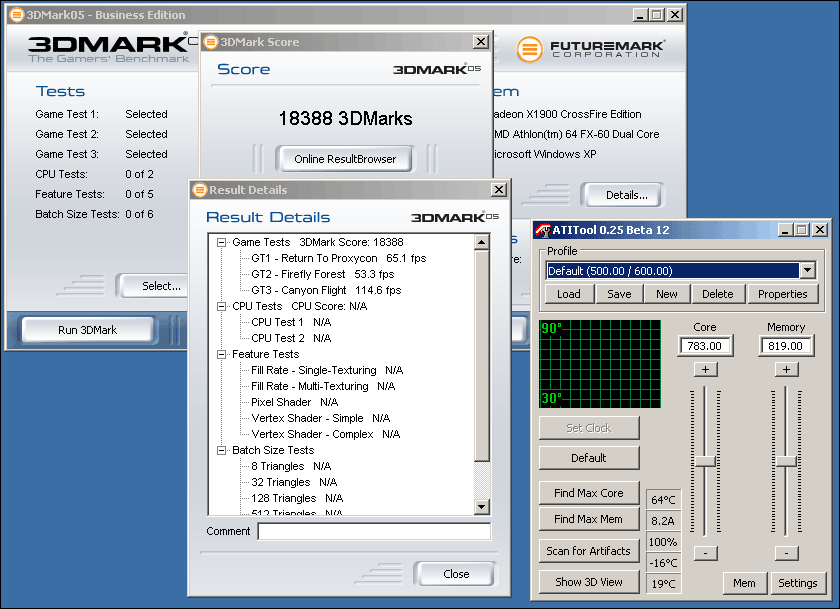Close the 3DMark Score window

[x=481, y=42]
